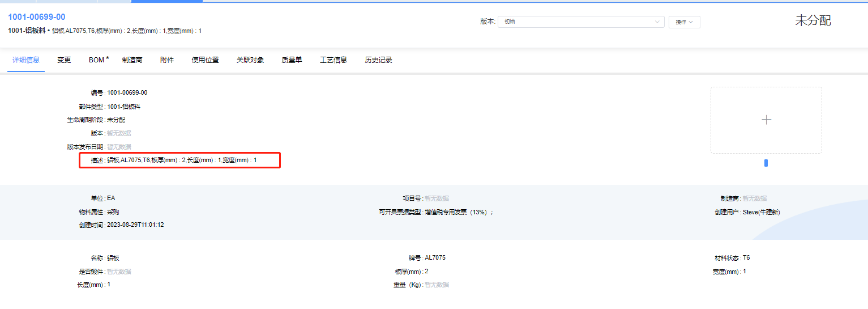Click the plus icon to upload image
This screenshot has width=868, height=309.
click(766, 120)
